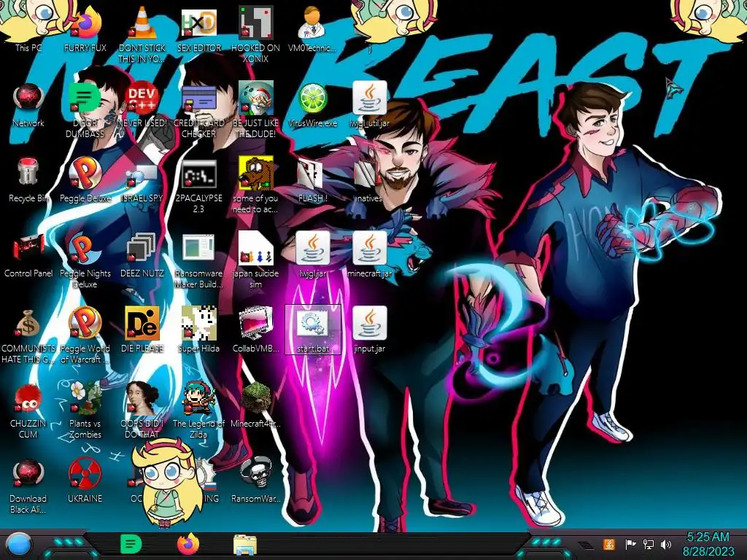Image resolution: width=747 pixels, height=560 pixels.
Task: Select the Peggle Nights Deluxe shortcut
Action: pos(85,260)
